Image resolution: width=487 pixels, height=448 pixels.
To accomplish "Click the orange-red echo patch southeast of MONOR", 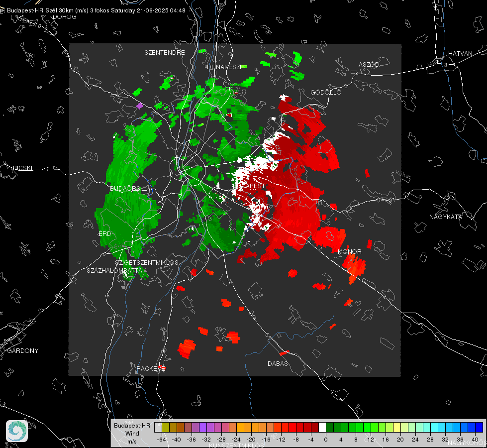I will point(354,267).
